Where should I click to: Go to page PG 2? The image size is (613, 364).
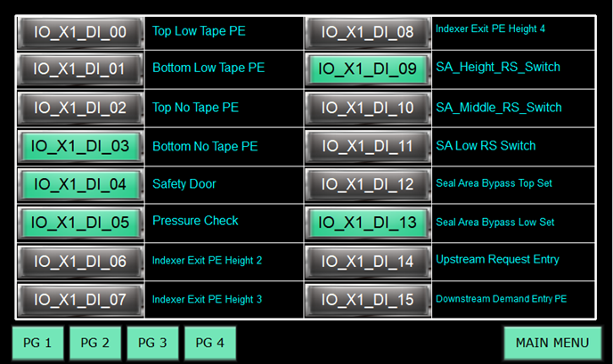click(x=94, y=343)
